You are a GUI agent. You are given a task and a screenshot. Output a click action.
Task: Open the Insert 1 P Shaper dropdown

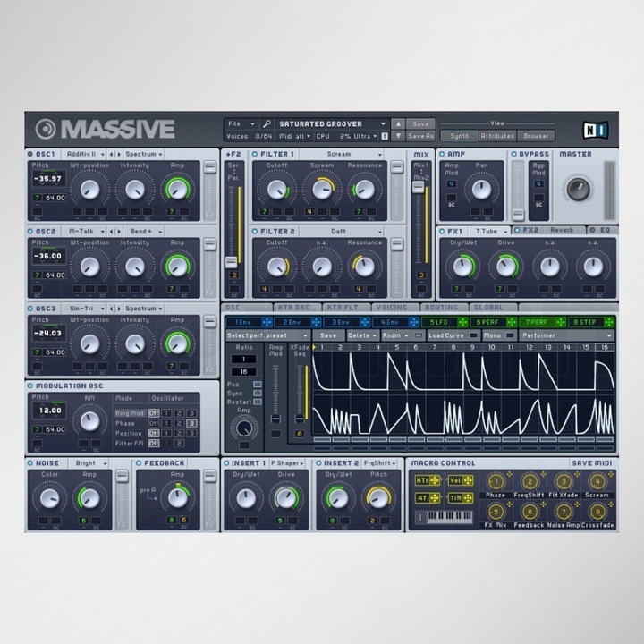pos(287,463)
